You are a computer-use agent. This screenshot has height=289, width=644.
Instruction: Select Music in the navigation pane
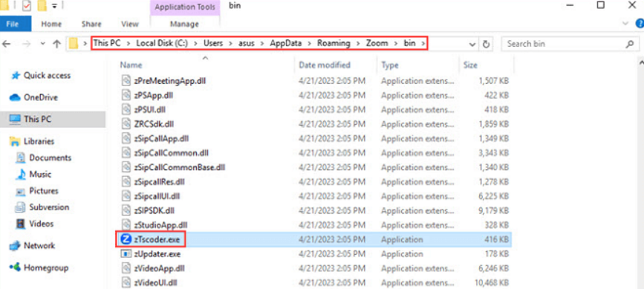pos(40,175)
